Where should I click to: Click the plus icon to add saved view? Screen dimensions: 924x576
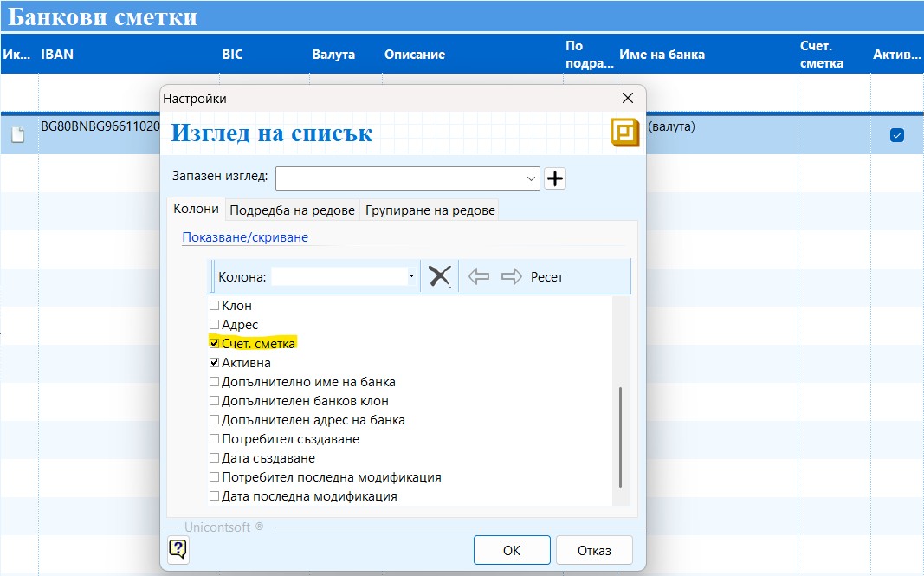554,178
